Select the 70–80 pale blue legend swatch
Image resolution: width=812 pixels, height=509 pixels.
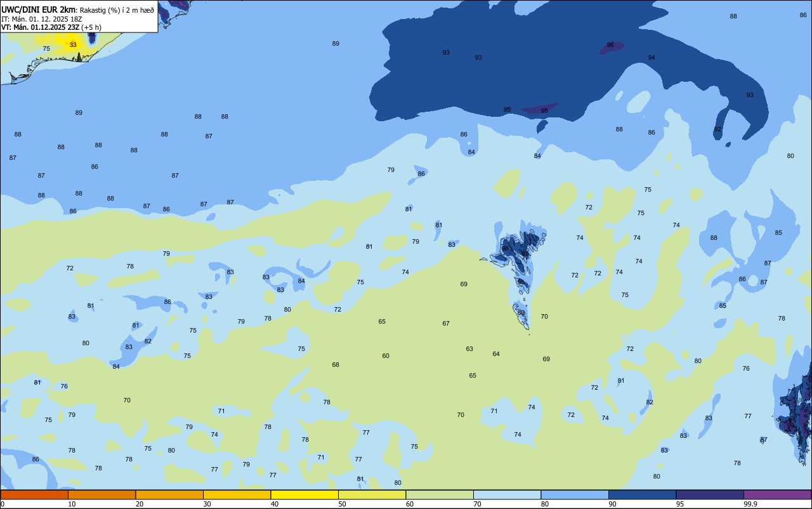pos(507,494)
